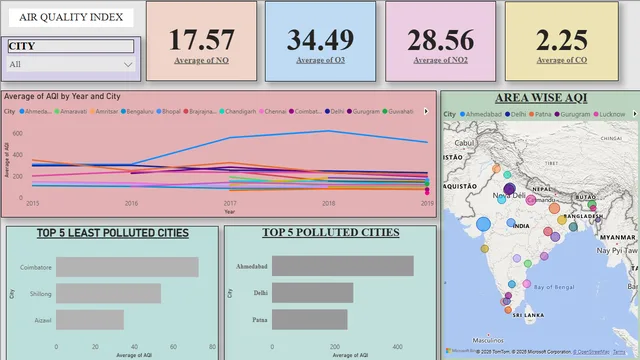Expand map legend with right arrow
This screenshot has width=640, height=360.
tap(635, 114)
